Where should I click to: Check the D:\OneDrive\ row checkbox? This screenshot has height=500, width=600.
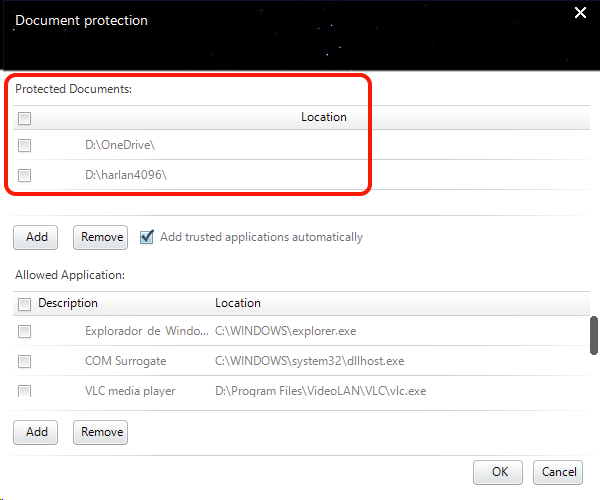click(25, 145)
